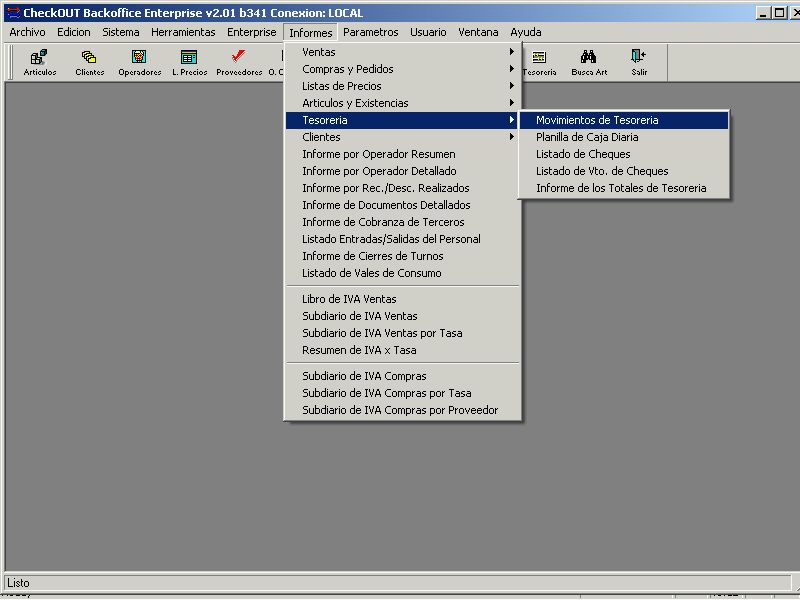Viewport: 800px width, 600px height.
Task: Choose Informe por Operador Resumen
Action: click(403, 154)
